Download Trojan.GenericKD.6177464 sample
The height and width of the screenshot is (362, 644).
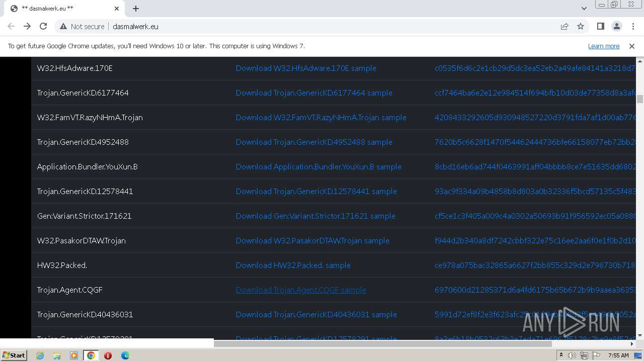tap(314, 93)
